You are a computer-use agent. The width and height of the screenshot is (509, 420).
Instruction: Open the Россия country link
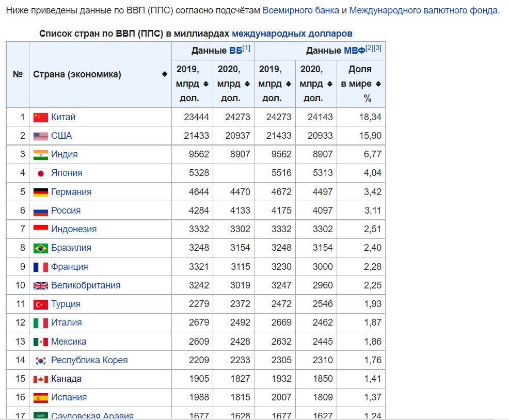tap(66, 211)
